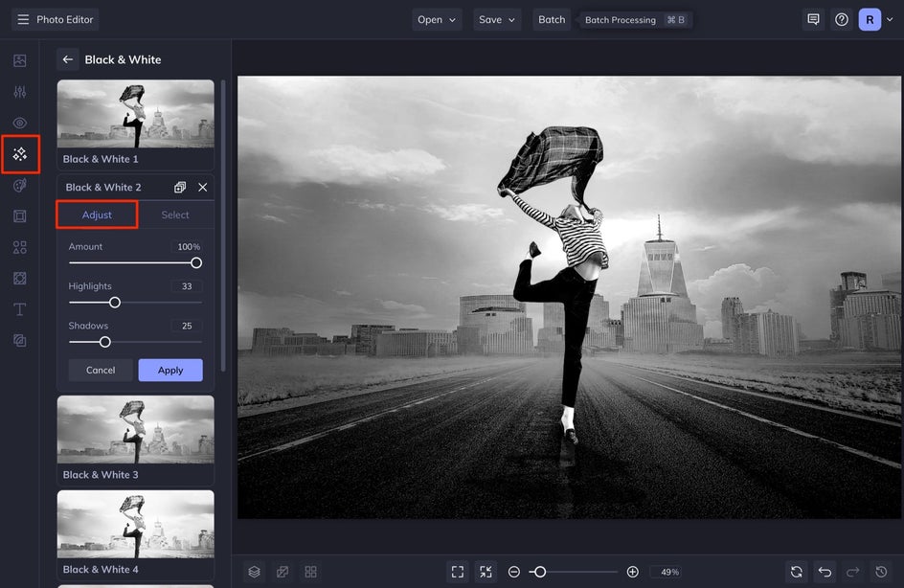The height and width of the screenshot is (588, 904).
Task: Switch to the Select tab
Action: tap(175, 215)
